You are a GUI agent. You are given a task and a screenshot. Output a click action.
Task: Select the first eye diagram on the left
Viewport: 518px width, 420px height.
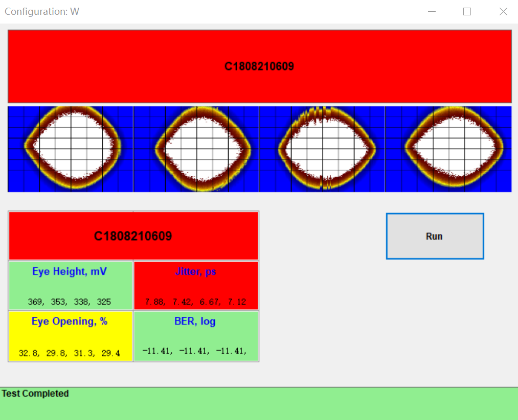click(x=71, y=149)
